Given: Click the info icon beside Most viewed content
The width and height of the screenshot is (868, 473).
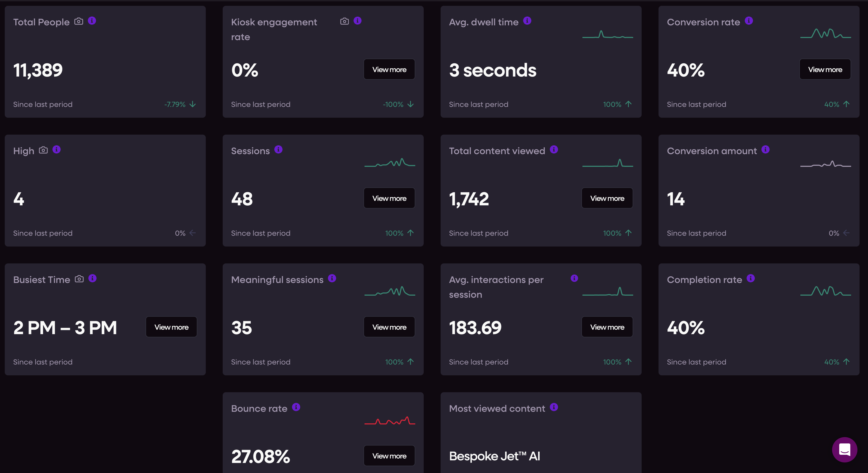Looking at the screenshot, I should [x=554, y=407].
